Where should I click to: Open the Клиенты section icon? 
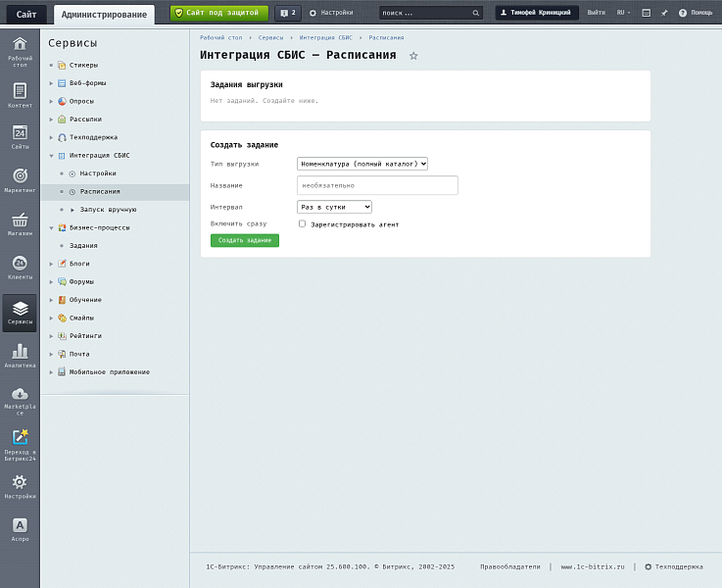(20, 268)
